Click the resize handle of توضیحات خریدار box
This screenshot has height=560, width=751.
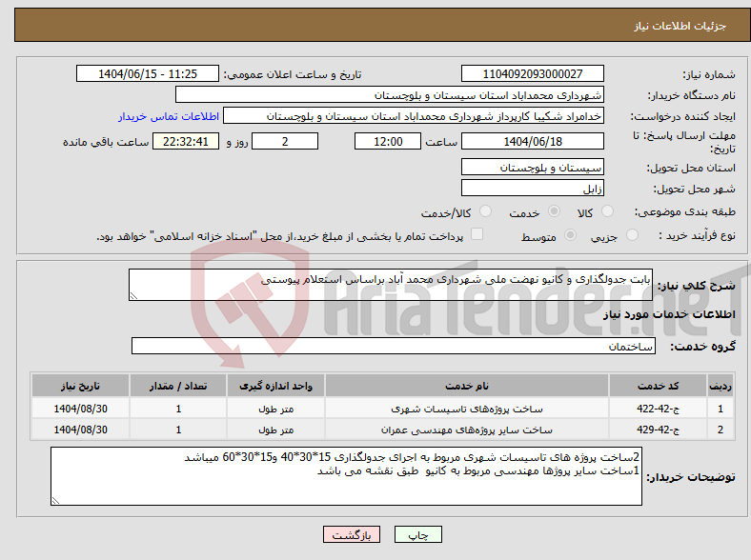55,501
